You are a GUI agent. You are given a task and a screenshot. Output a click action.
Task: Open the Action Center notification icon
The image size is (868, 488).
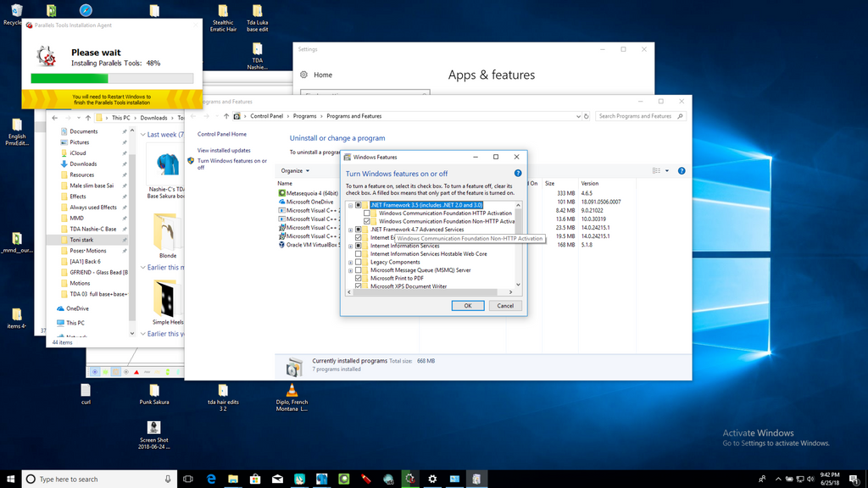click(x=854, y=480)
